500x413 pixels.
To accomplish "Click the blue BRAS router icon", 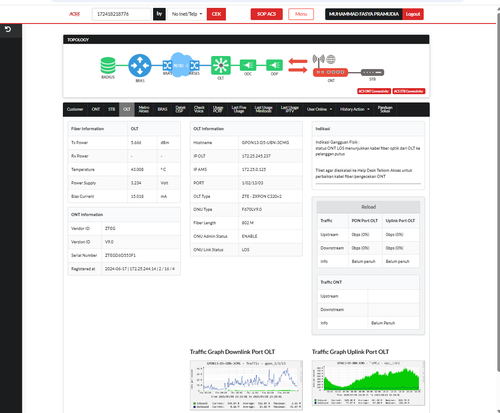I will click(140, 66).
